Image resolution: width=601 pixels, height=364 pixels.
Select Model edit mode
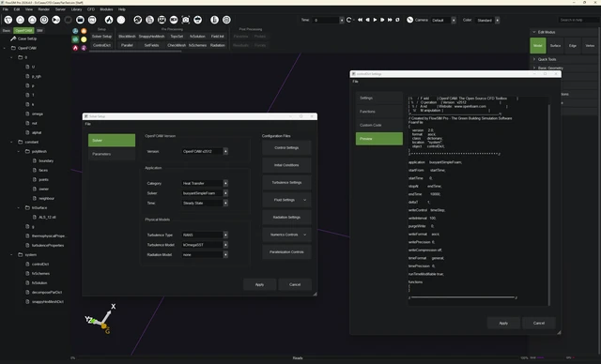[538, 46]
